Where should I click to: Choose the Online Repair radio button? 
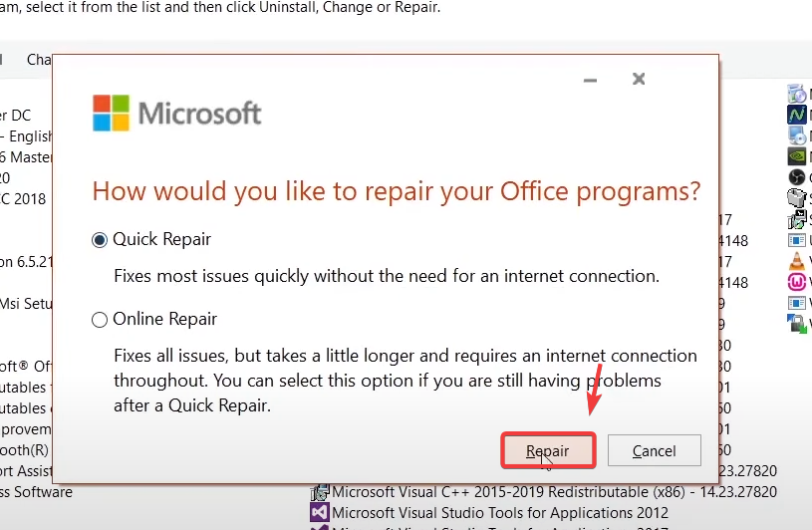click(100, 320)
